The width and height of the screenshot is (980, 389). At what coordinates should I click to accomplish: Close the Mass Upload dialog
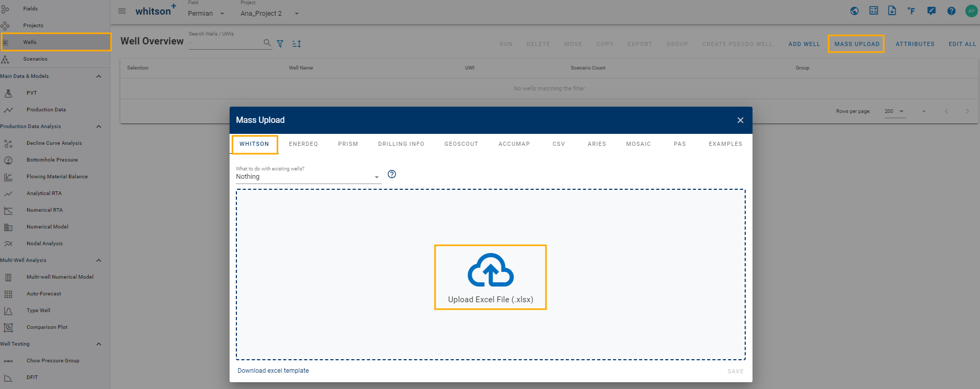click(740, 120)
